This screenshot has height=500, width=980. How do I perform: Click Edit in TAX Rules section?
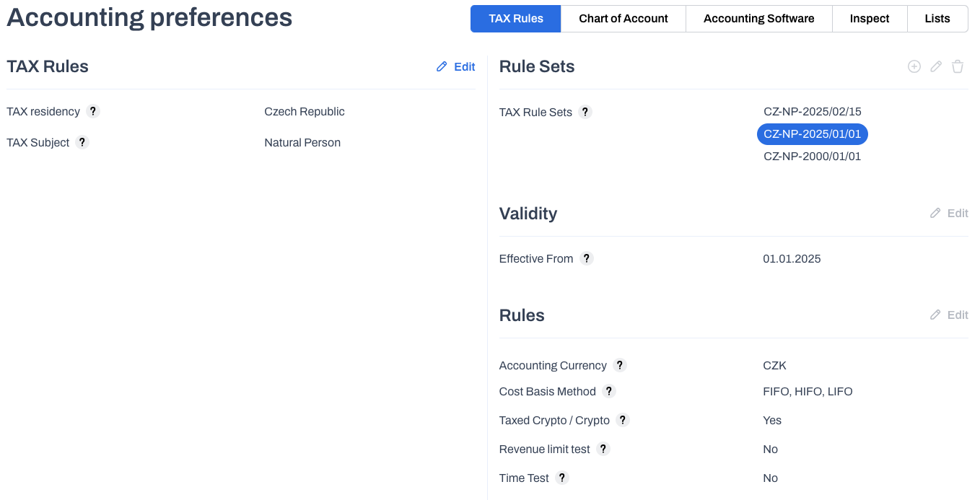[x=456, y=66]
